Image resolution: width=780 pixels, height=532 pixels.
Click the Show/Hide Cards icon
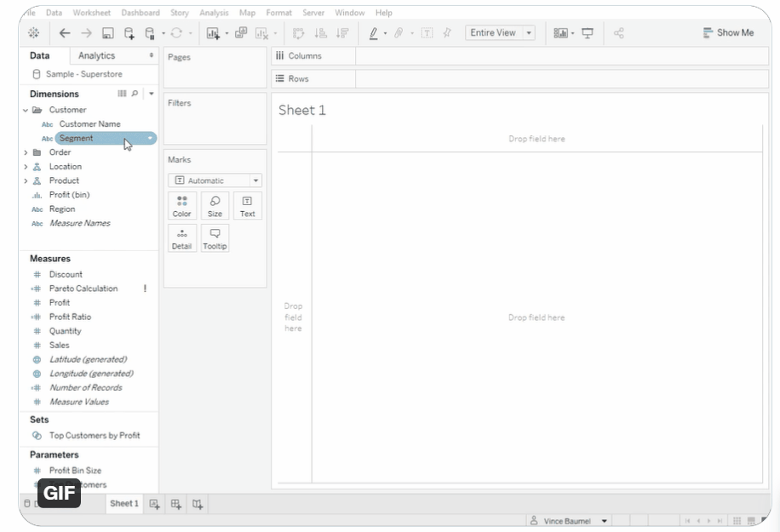pos(560,33)
